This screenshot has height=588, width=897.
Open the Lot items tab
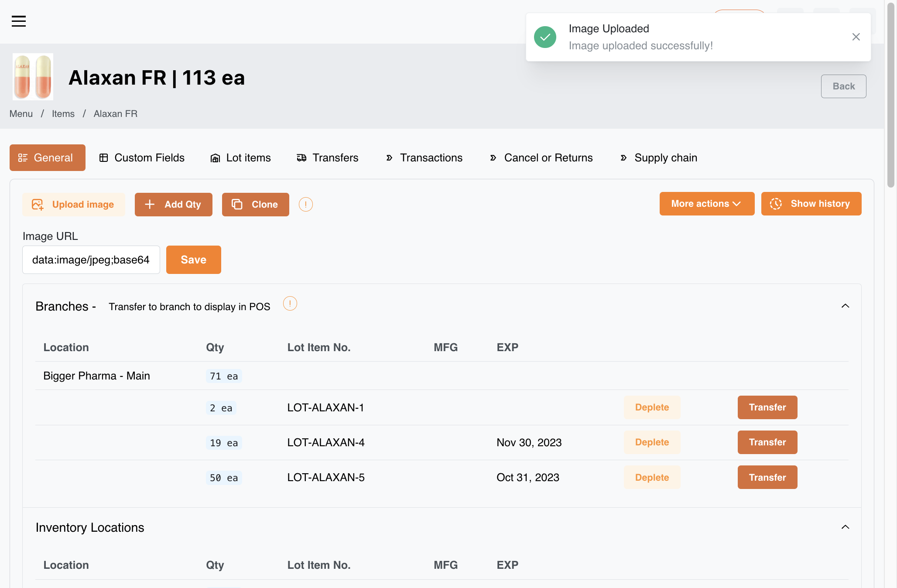240,157
